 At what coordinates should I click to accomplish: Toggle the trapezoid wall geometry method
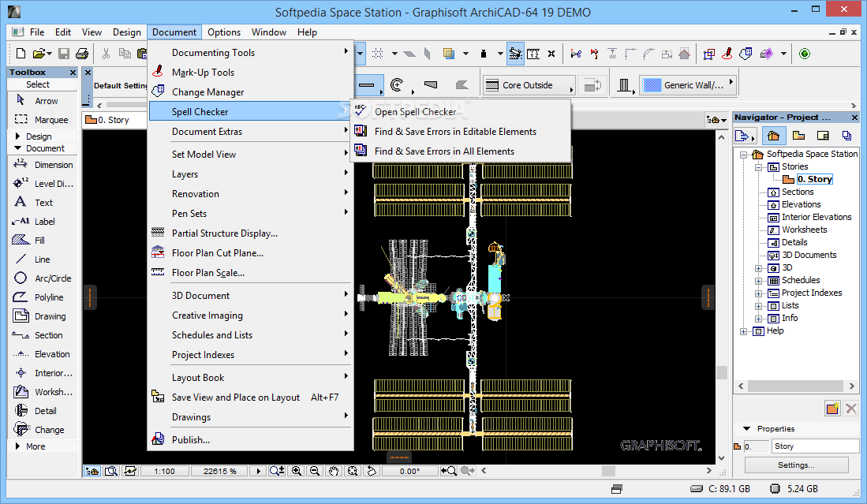click(431, 85)
